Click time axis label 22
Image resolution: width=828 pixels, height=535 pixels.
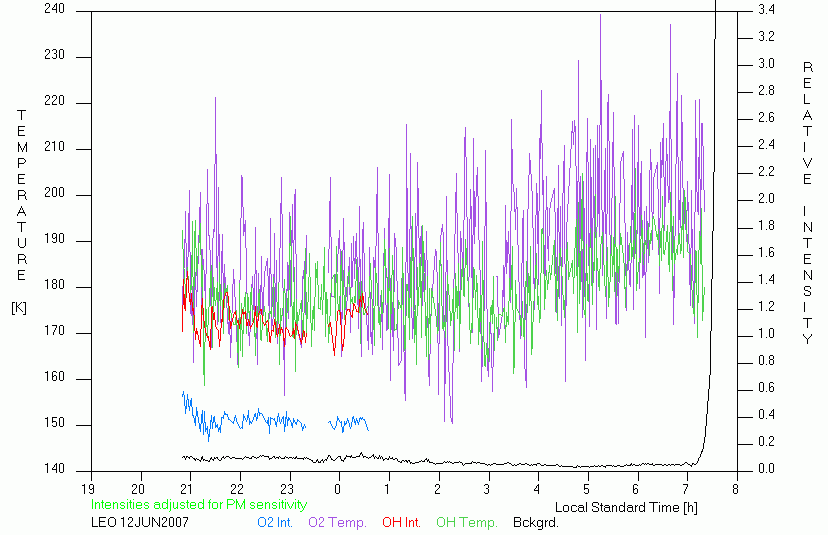point(237,490)
